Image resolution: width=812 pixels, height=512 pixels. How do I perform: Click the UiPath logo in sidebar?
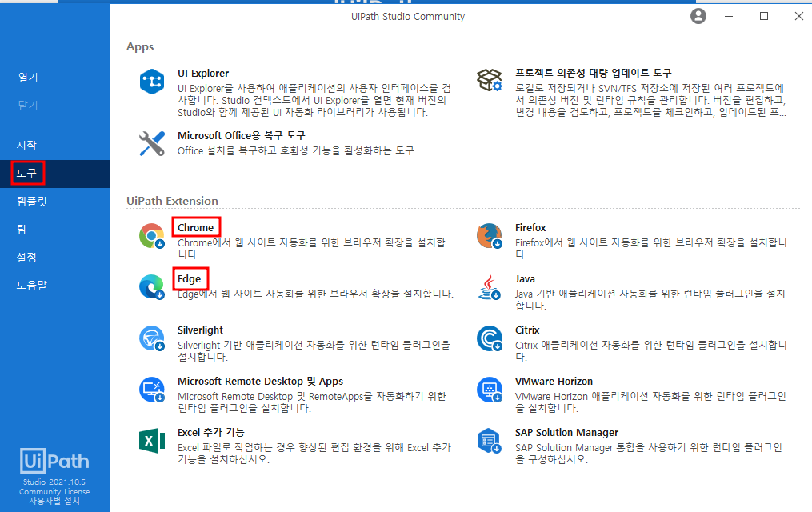click(x=54, y=461)
